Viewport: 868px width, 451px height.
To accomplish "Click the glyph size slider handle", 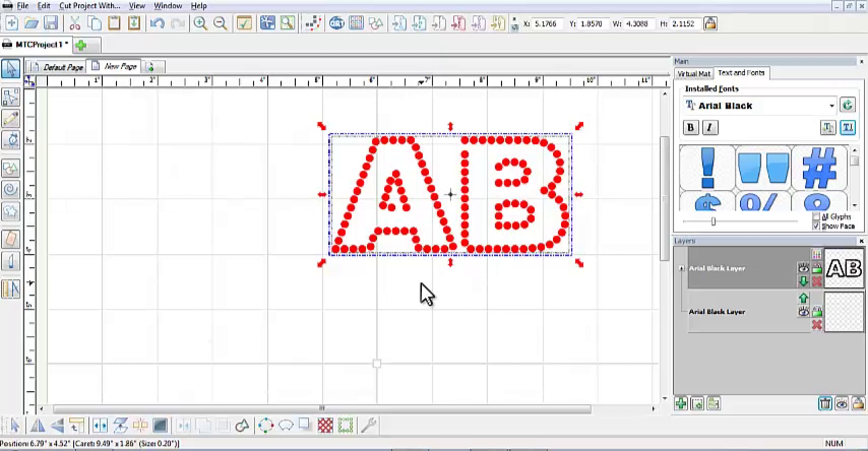I will pos(713,221).
